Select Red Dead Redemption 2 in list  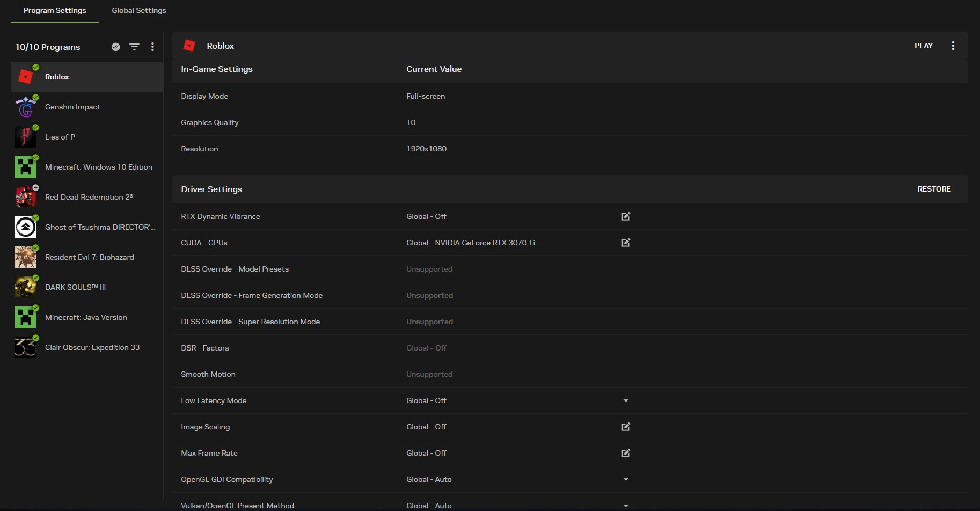89,197
